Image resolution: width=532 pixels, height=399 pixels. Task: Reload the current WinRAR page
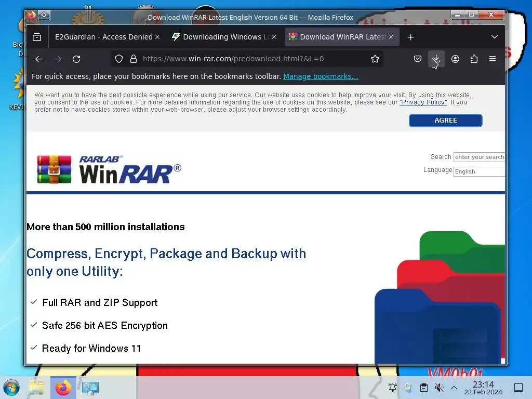pyautogui.click(x=76, y=59)
